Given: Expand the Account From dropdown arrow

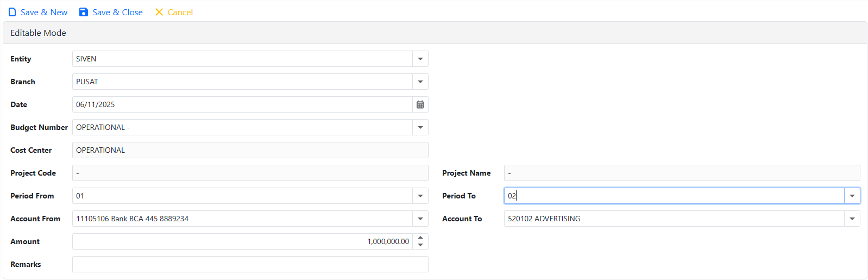Looking at the screenshot, I should coord(420,219).
